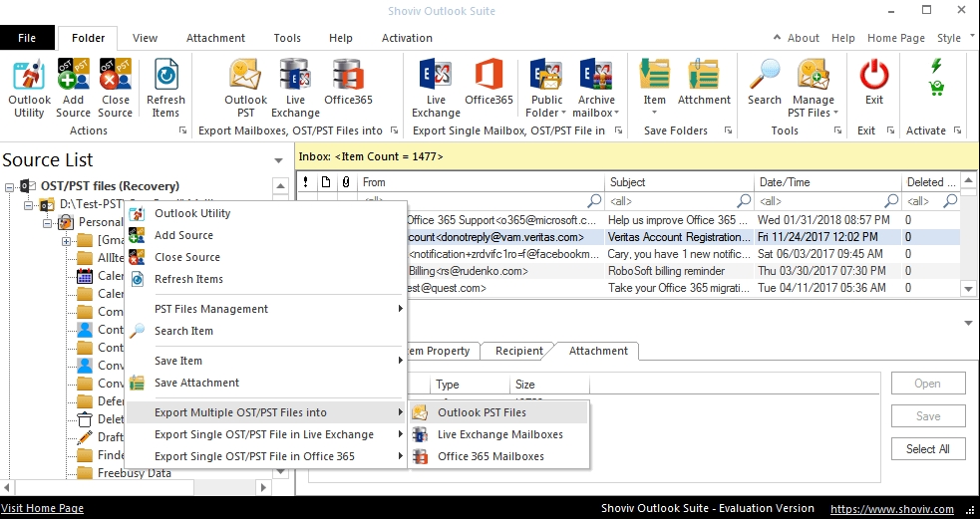Collapse Personal folders tree node
Screen dimensions: 980x519
[48, 222]
